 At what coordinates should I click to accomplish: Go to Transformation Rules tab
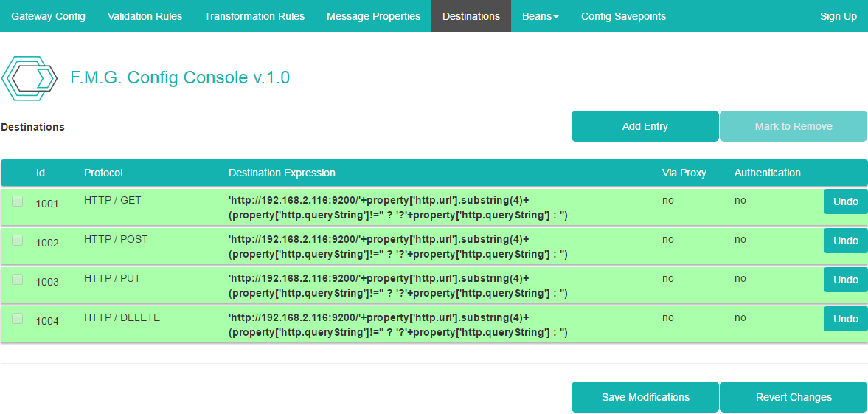254,16
